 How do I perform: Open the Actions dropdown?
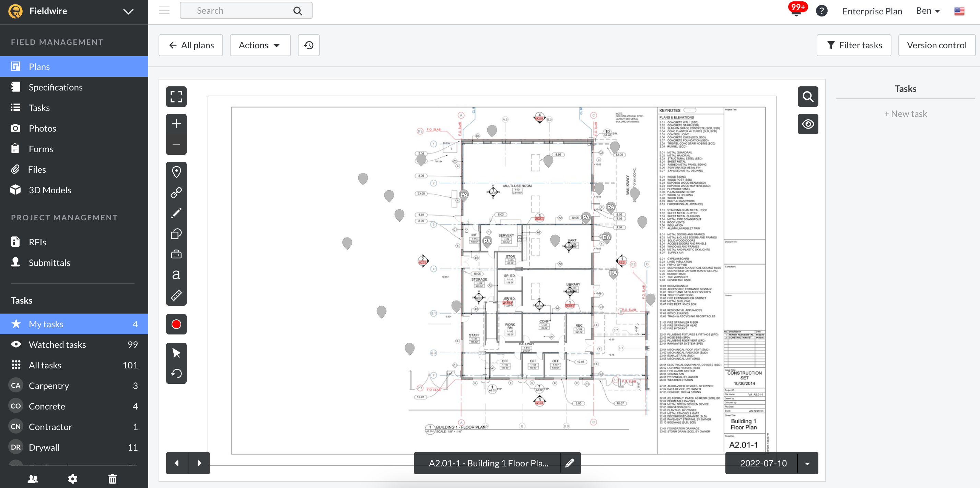pyautogui.click(x=260, y=45)
